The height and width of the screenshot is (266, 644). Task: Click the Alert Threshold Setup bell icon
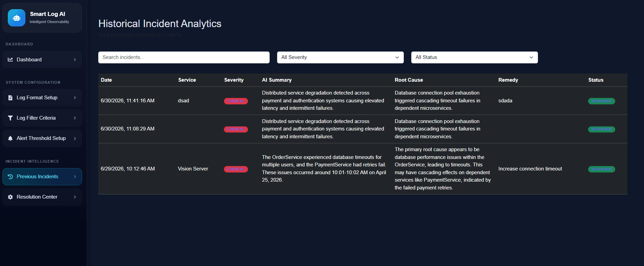tap(11, 138)
